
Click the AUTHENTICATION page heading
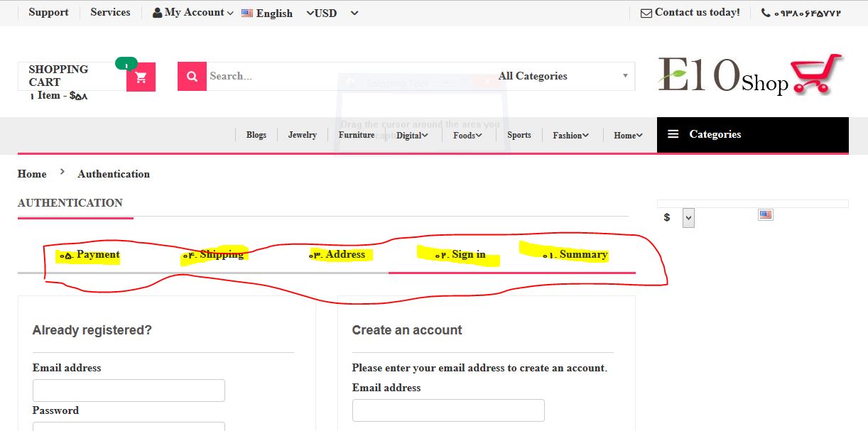[70, 203]
